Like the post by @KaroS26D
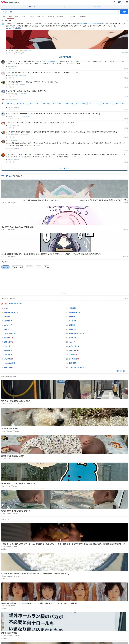 point(14,69)
